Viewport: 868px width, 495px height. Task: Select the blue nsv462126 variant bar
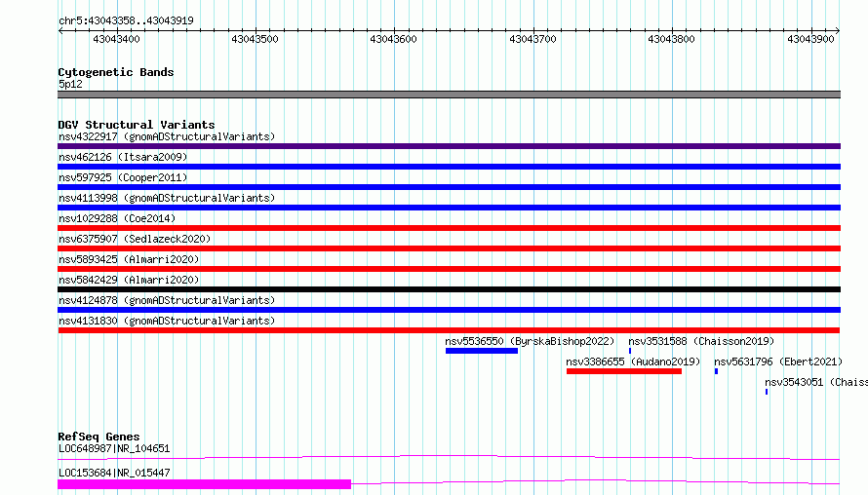(x=449, y=167)
